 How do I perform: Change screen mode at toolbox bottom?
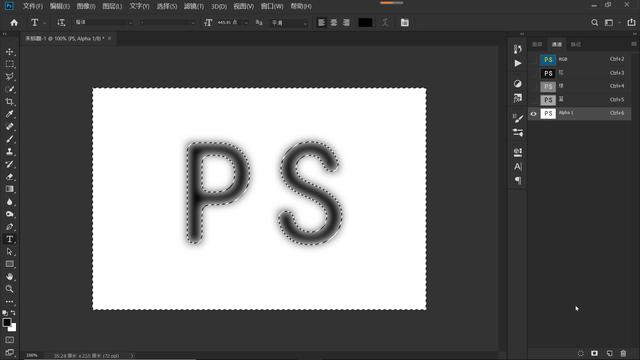9,352
